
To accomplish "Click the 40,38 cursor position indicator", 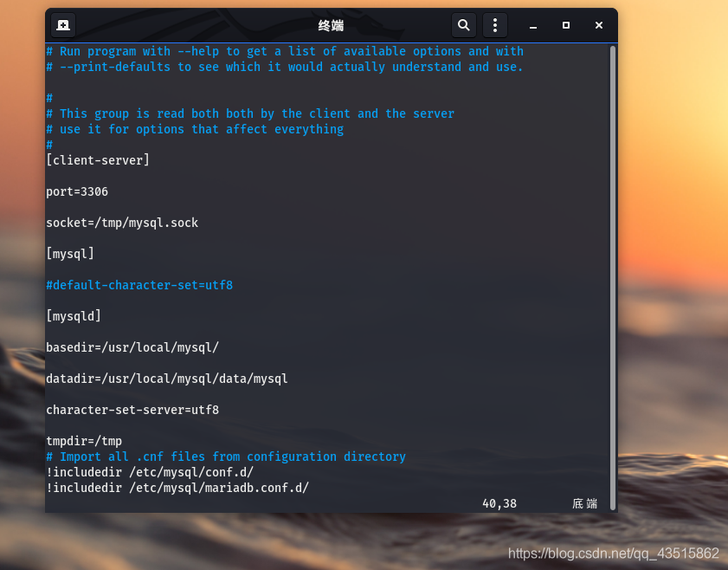I will [x=499, y=503].
